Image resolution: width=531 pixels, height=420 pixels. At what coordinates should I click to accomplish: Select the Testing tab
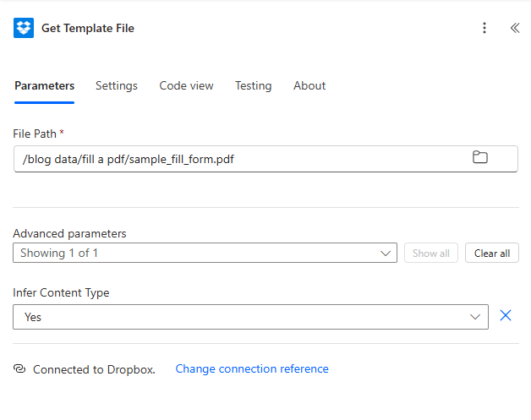pos(253,85)
